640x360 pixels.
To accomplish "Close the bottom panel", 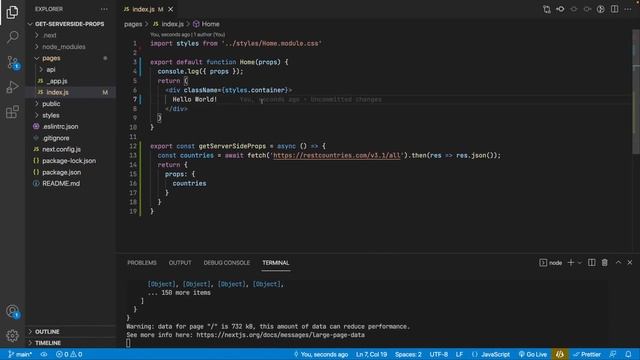I will pyautogui.click(x=630, y=262).
